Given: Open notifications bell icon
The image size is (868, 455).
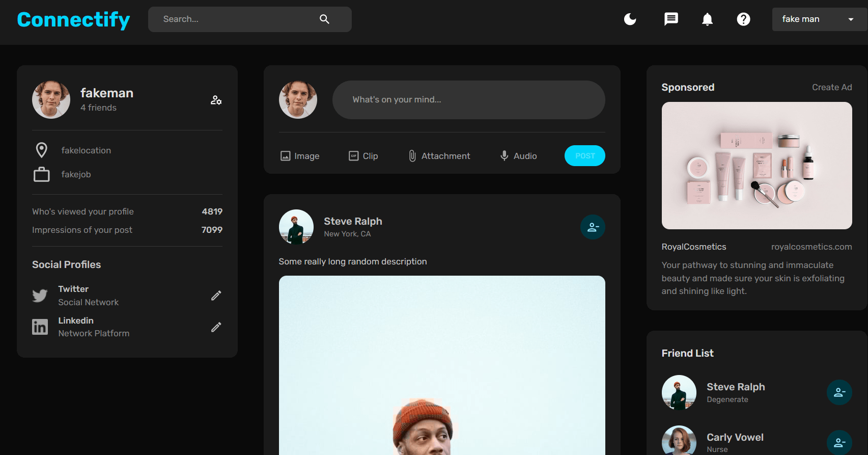Looking at the screenshot, I should coord(707,19).
